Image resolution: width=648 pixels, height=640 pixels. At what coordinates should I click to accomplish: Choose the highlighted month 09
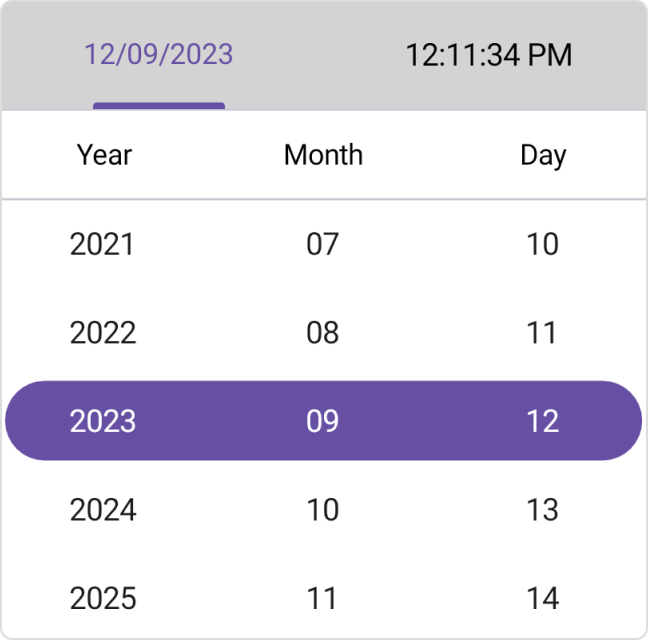(323, 421)
